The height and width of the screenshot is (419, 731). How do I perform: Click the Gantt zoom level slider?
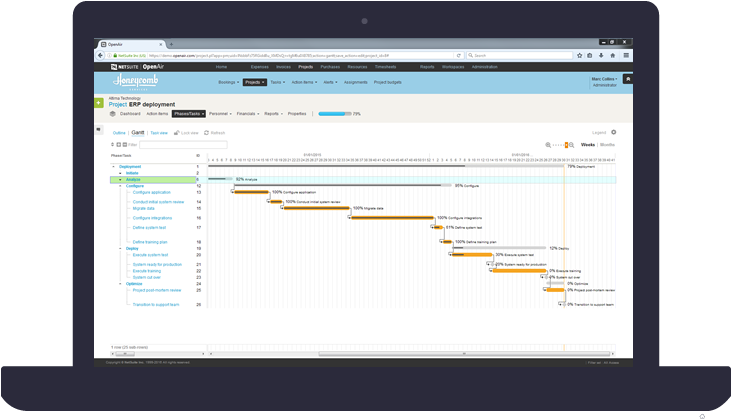[x=561, y=145]
